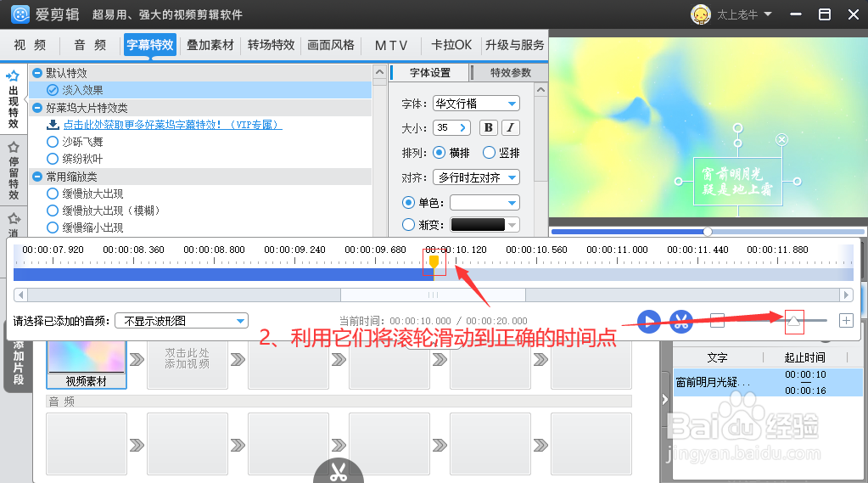Open the audio waveform dropdown 不显示波形图
Screen dimensions: 868x483
coord(182,321)
